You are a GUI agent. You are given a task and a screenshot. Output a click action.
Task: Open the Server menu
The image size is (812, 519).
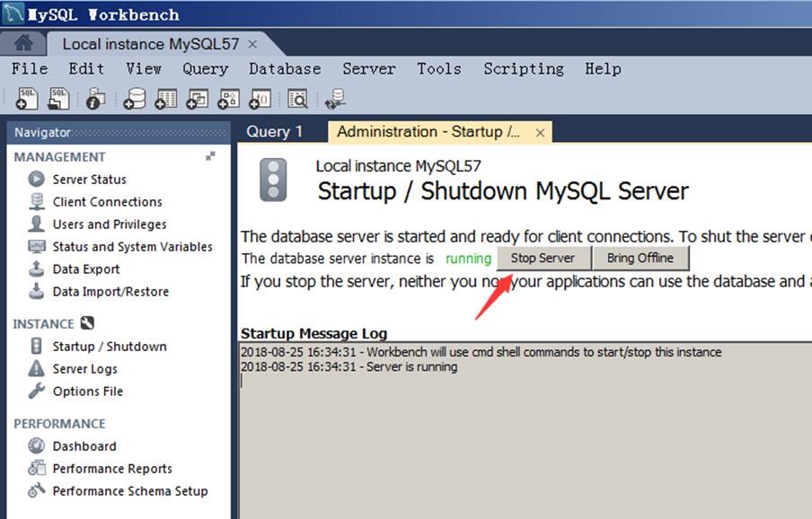(368, 69)
